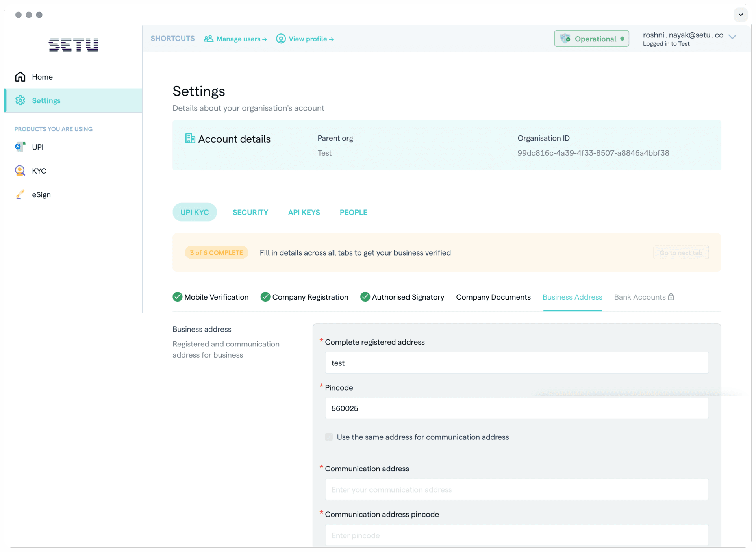This screenshot has height=552, width=756.
Task: Enable same address for communication checkbox
Action: click(x=329, y=437)
